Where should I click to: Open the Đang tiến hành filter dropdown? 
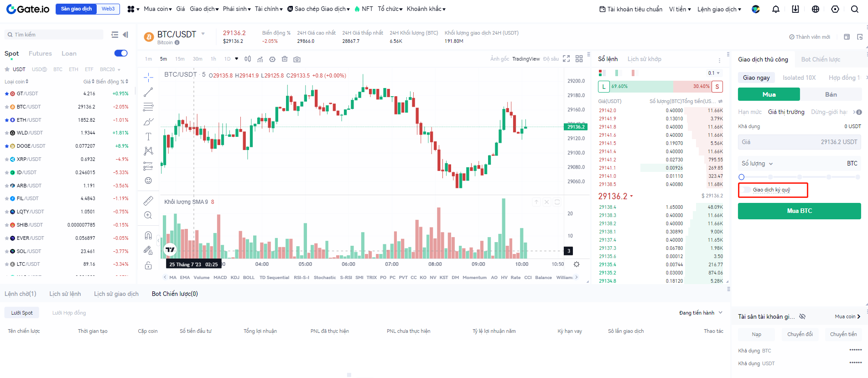[701, 313]
